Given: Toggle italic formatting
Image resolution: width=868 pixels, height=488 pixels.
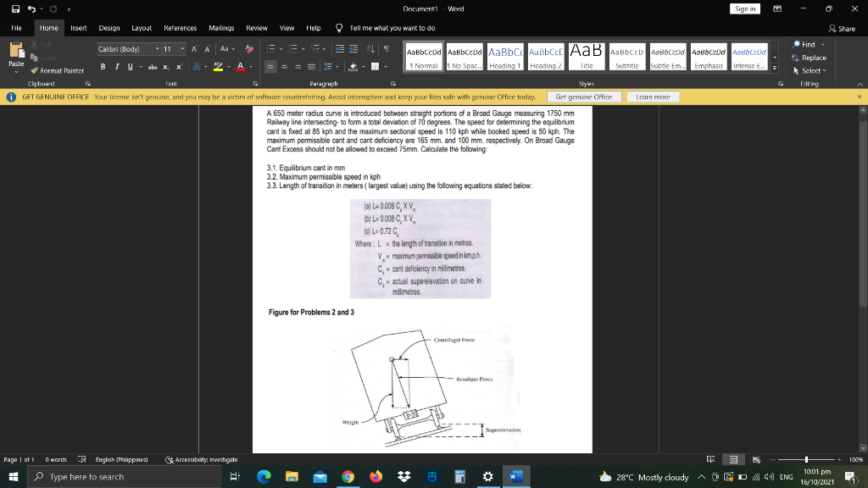Looking at the screenshot, I should (117, 67).
